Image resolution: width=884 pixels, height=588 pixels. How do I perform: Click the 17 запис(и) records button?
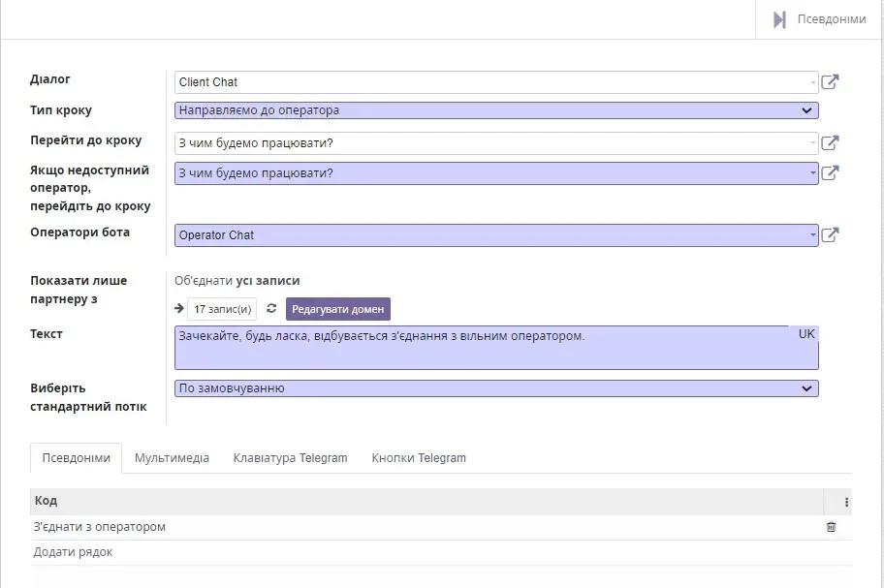click(x=222, y=309)
